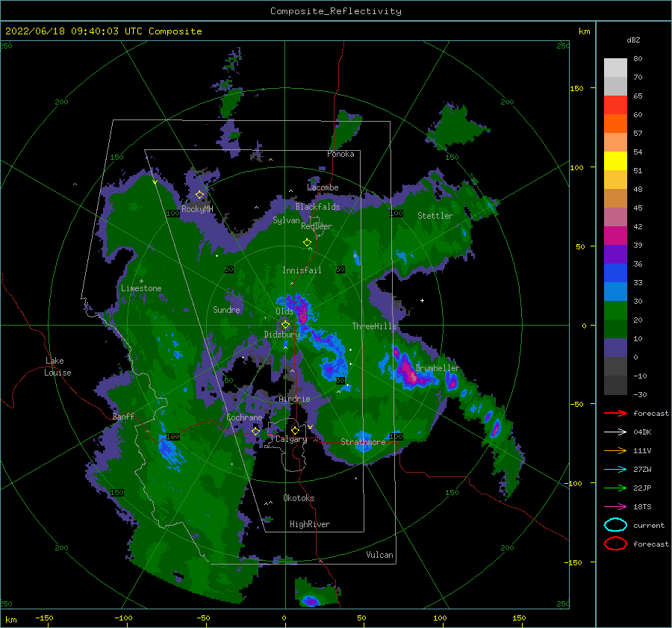Click the yellow 51-54 dBZ swatch
The image size is (672, 628).
click(x=615, y=161)
